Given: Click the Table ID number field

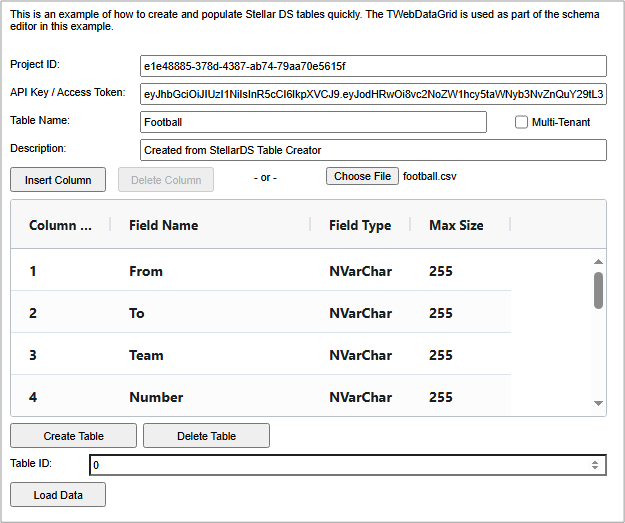Looking at the screenshot, I should [x=338, y=465].
